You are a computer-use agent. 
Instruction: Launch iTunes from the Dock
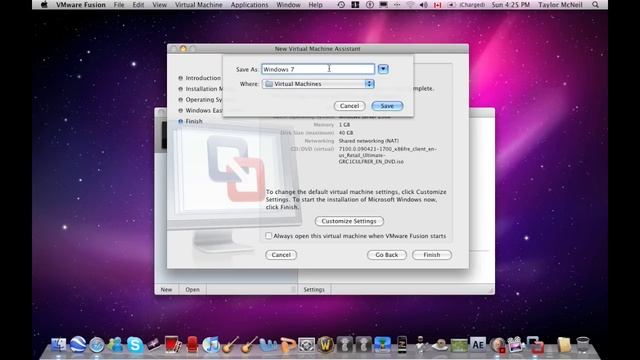pyautogui.click(x=211, y=345)
